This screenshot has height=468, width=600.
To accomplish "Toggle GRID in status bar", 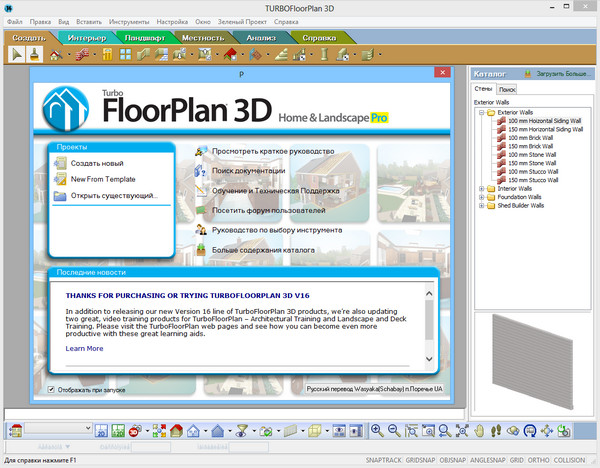I will click(517, 460).
